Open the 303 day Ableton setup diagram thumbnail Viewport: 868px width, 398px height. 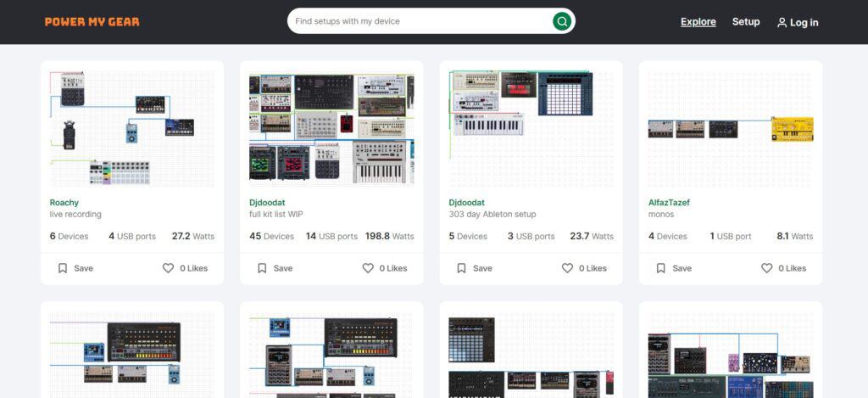coord(531,129)
